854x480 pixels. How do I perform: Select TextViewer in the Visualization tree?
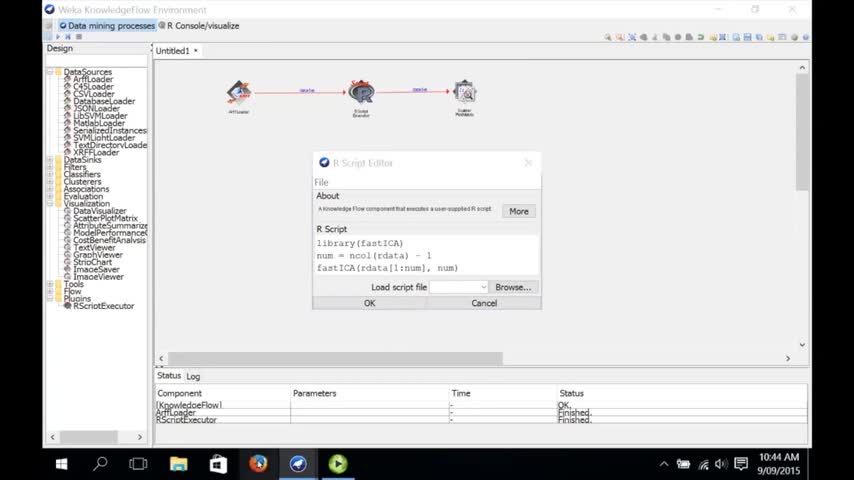[94, 247]
